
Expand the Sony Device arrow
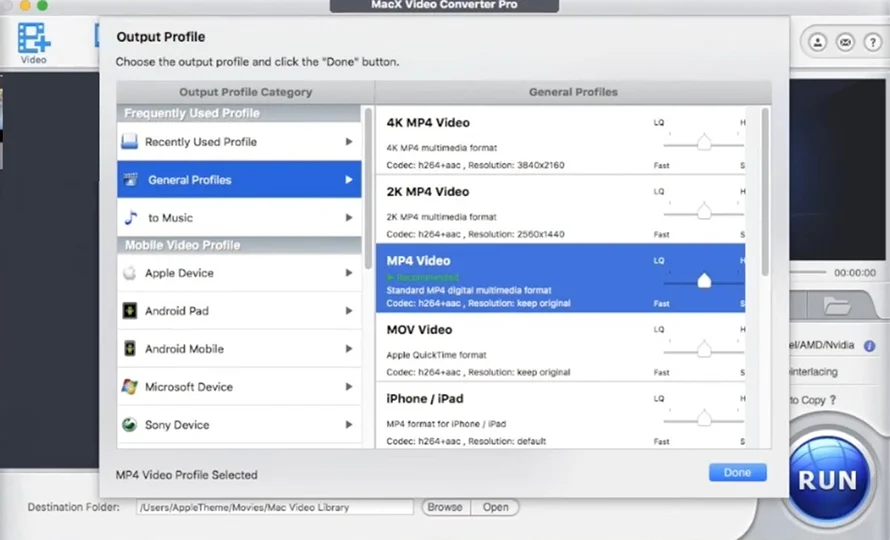(x=349, y=425)
